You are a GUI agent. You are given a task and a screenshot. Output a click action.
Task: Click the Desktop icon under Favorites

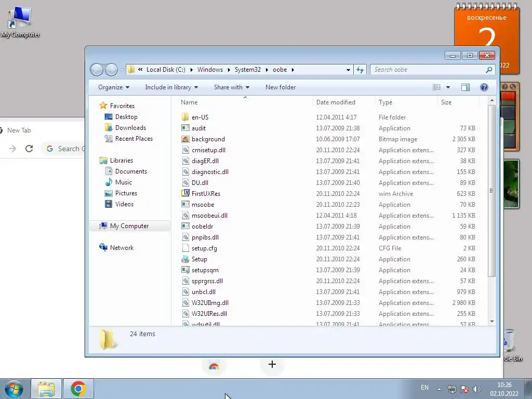(x=109, y=117)
